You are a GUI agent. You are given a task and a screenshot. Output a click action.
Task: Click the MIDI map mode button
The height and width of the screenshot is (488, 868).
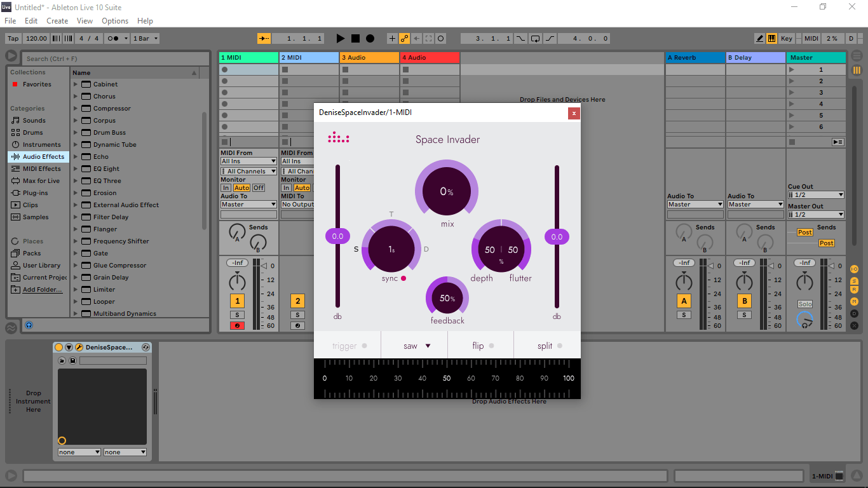click(x=811, y=39)
